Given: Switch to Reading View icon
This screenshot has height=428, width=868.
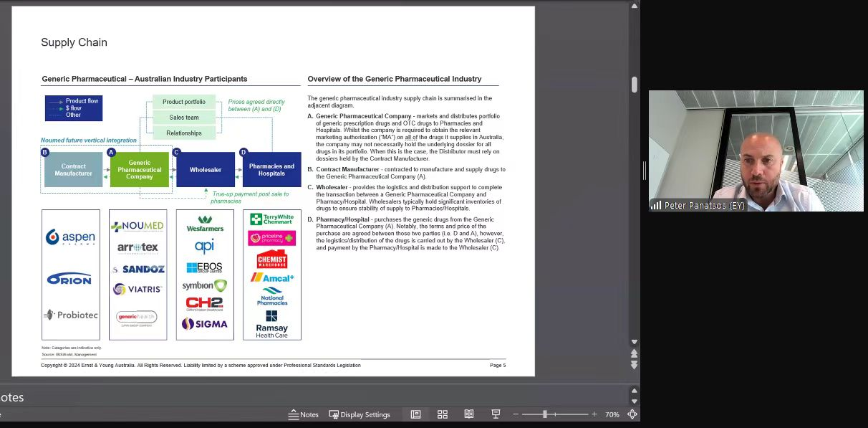Looking at the screenshot, I should 469,414.
